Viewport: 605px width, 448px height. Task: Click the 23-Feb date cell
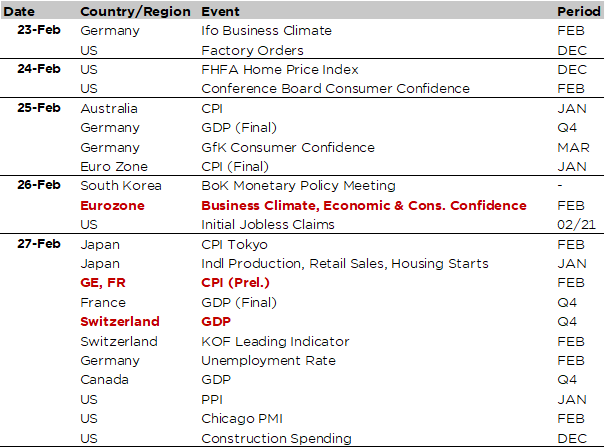coord(37,30)
